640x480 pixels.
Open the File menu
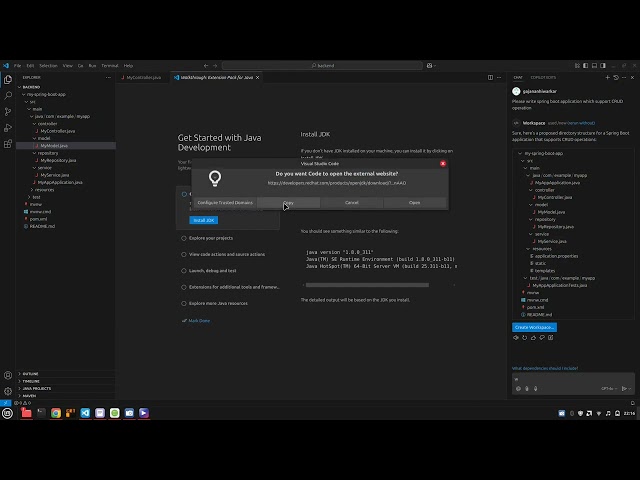18,66
